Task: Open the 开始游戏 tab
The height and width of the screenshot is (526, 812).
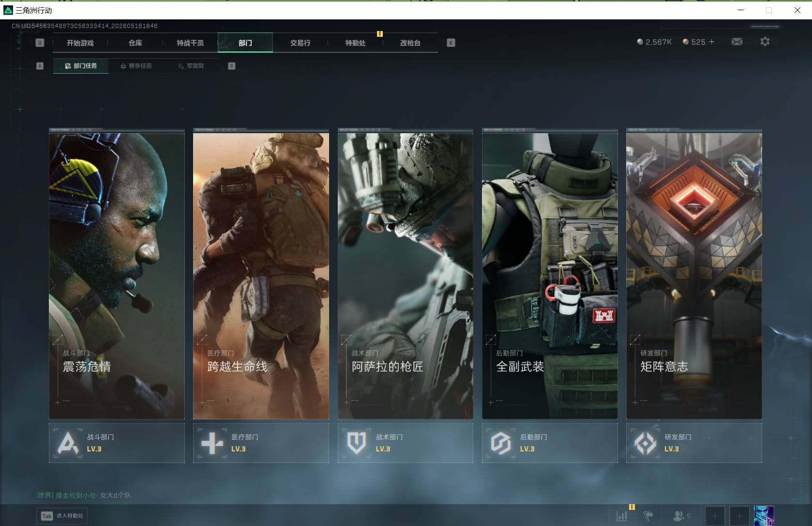Action: click(80, 43)
